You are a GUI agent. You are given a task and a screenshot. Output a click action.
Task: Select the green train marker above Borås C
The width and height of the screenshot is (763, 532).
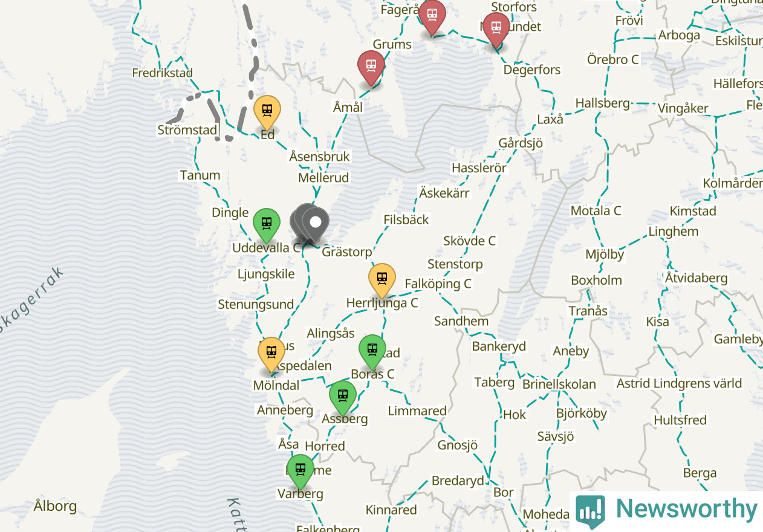tap(372, 351)
